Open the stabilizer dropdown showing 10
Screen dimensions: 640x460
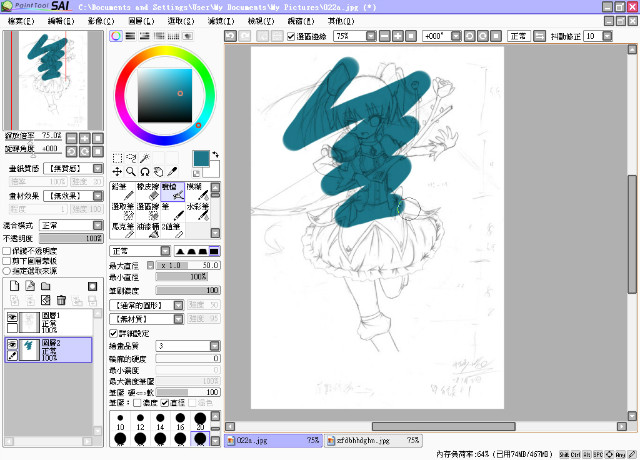coord(607,36)
